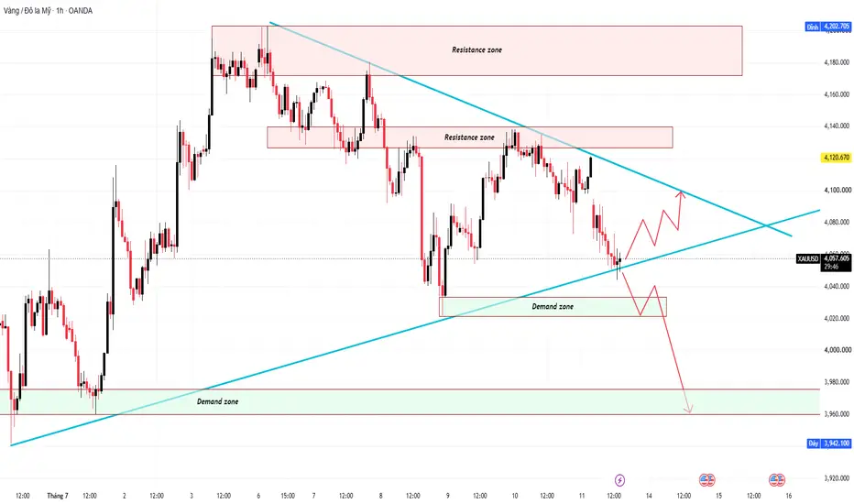This screenshot has height=504, width=854.
Task: Click the 1h interval in the chart title
Action: click(x=60, y=10)
